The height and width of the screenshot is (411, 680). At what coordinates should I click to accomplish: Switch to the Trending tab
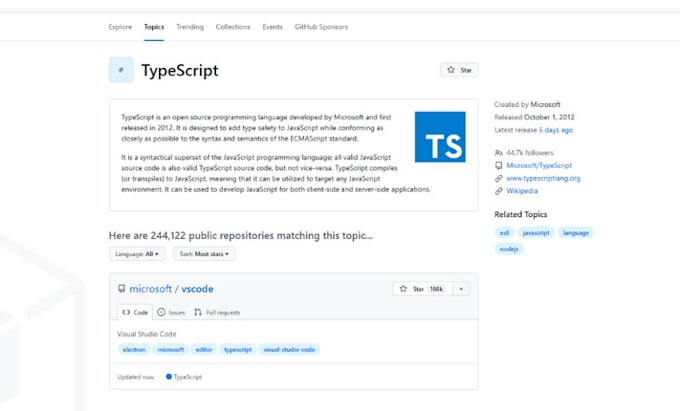click(x=190, y=27)
